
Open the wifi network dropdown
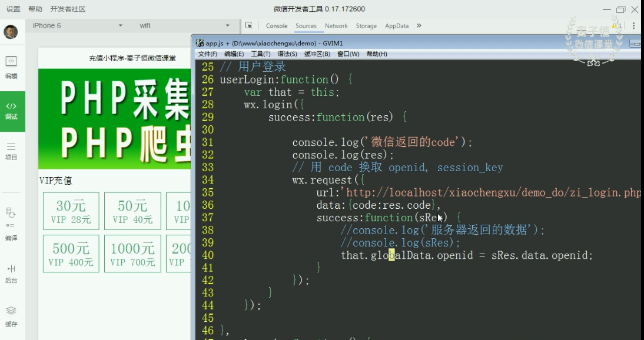point(184,25)
